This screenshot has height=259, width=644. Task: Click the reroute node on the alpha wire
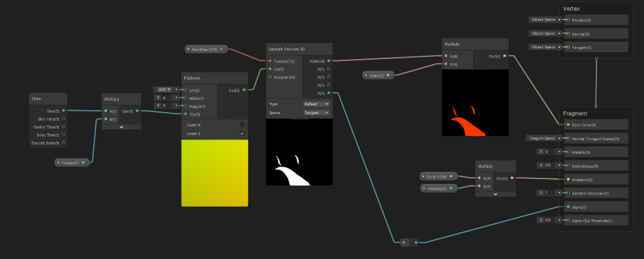[409, 242]
